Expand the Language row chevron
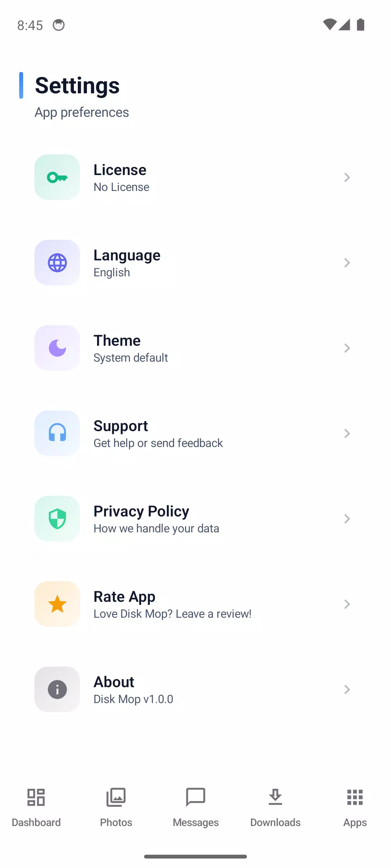Screen dimensions: 391x868 click(347, 263)
